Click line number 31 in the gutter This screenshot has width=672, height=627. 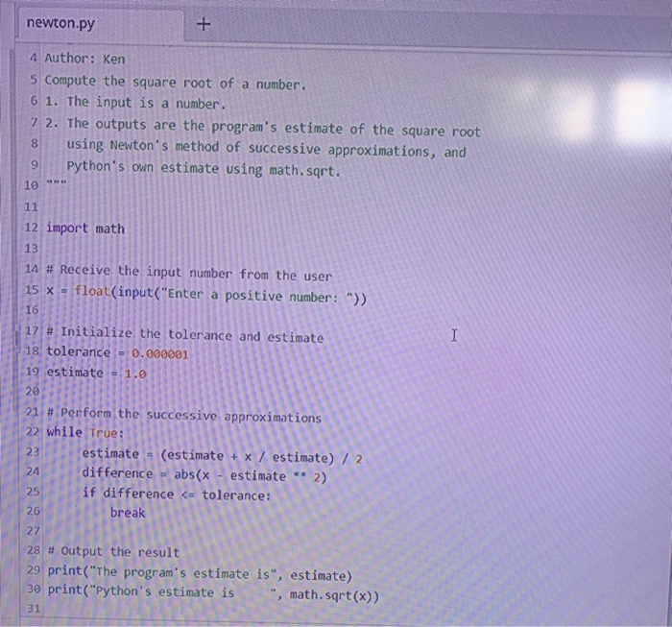click(34, 609)
